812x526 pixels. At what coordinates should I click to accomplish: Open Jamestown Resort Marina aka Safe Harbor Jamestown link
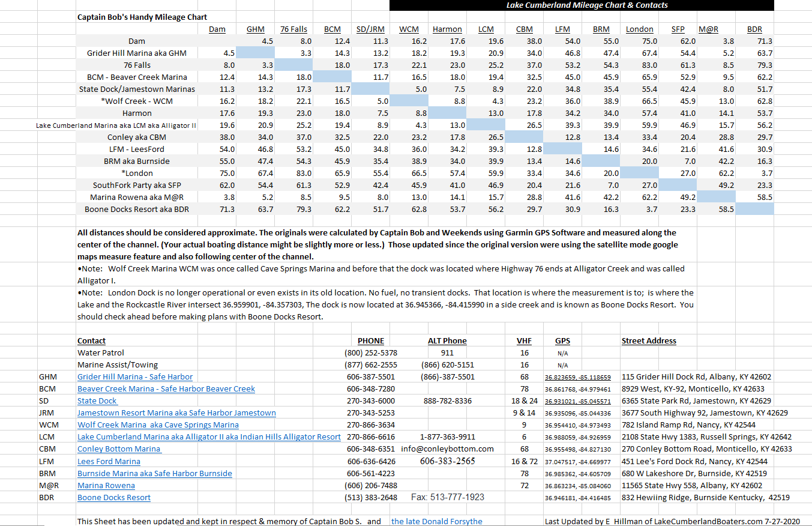click(x=176, y=413)
